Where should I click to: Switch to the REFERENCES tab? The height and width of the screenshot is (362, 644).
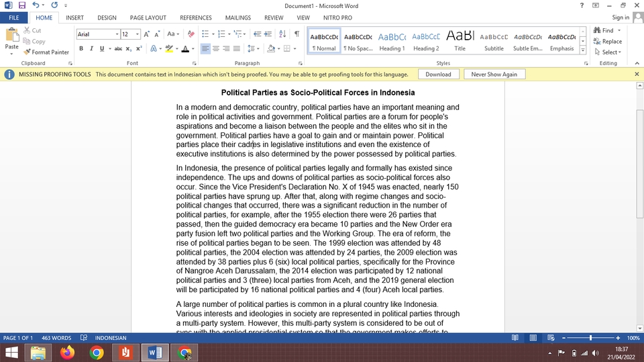coord(196,17)
